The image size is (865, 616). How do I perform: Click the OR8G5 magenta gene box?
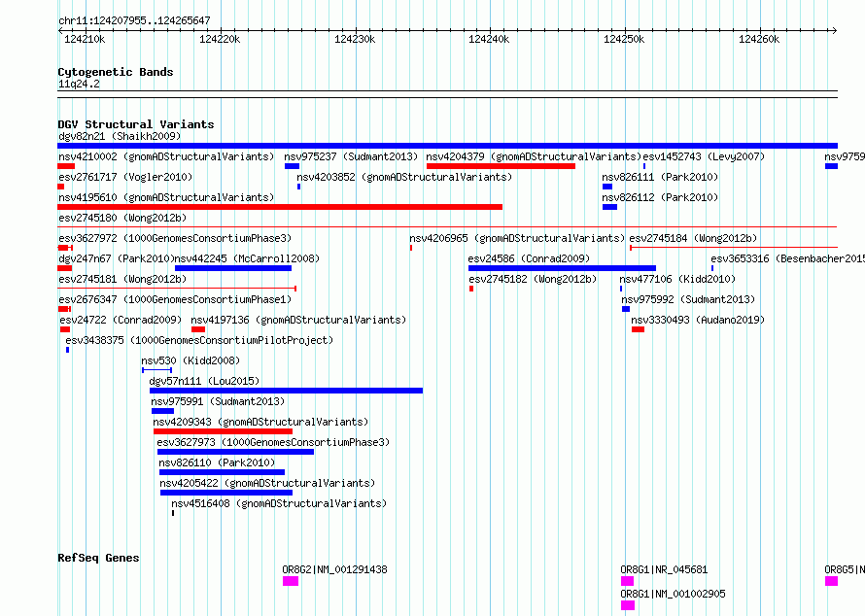(x=831, y=581)
